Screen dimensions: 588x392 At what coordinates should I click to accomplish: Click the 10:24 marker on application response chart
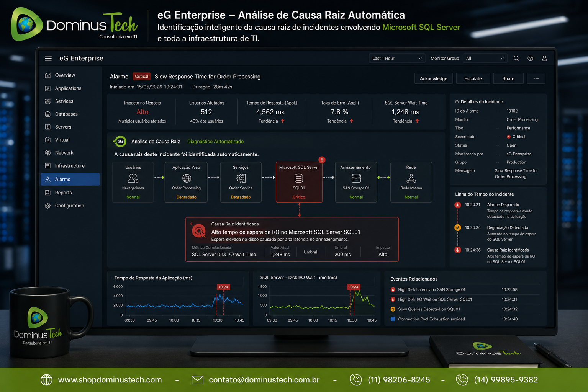click(223, 287)
